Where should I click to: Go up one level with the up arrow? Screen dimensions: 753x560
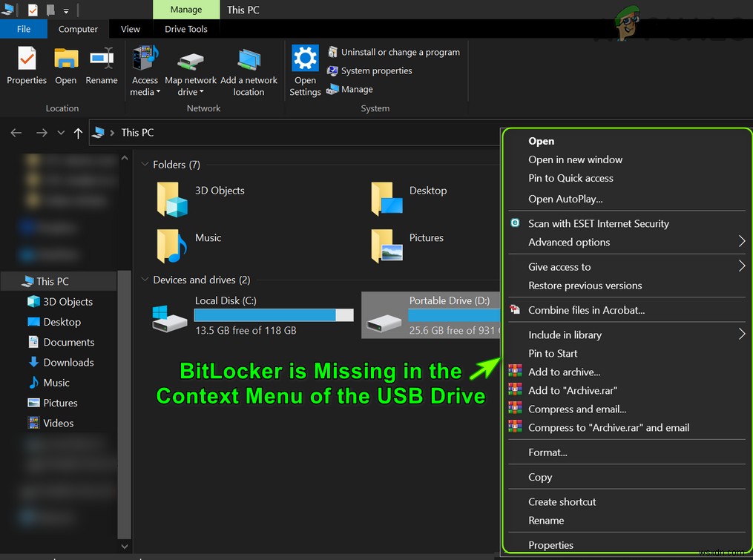(78, 132)
